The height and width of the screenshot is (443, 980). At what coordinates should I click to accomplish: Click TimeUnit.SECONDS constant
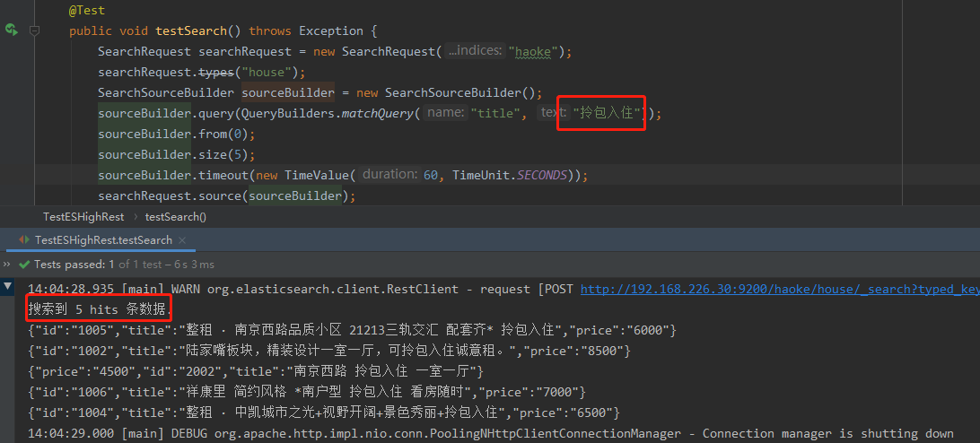[x=510, y=175]
